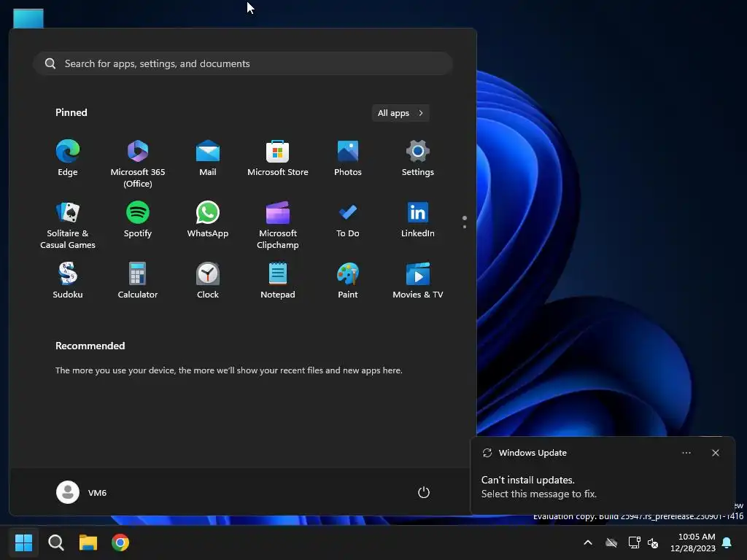The width and height of the screenshot is (747, 560).
Task: Show All apps list
Action: tap(400, 113)
